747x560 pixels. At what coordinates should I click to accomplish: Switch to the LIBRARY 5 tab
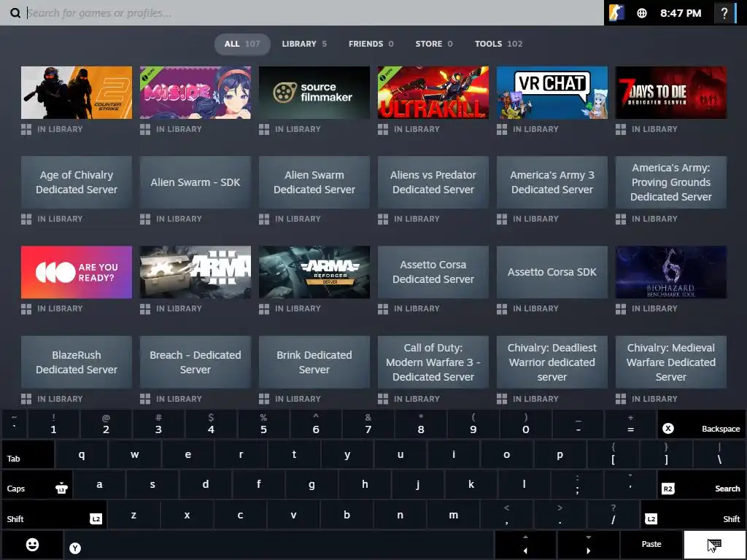[304, 44]
